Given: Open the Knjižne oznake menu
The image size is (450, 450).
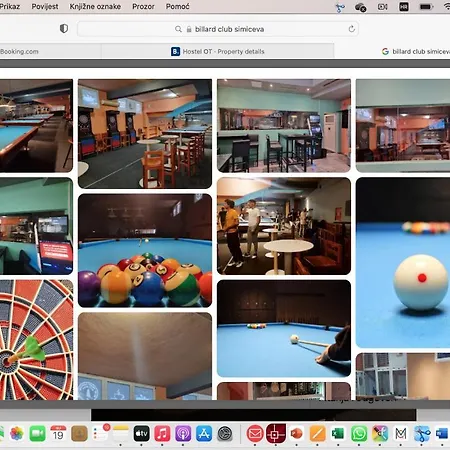Looking at the screenshot, I should point(95,6).
